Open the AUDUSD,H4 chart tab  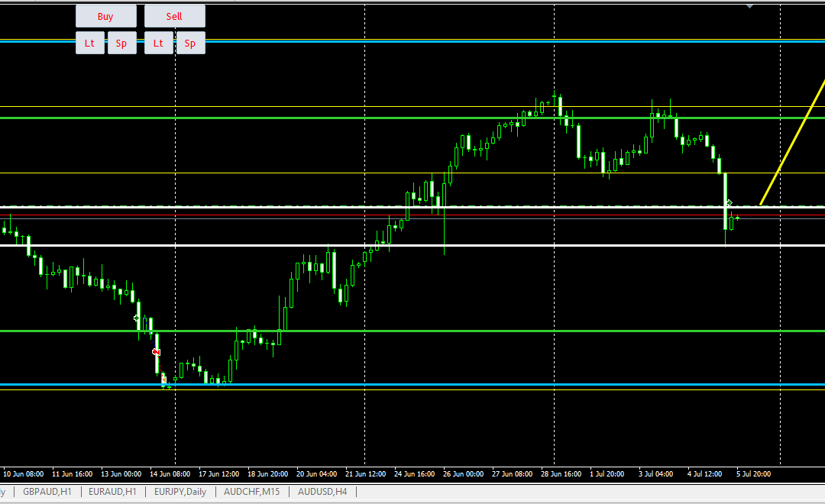(x=322, y=492)
